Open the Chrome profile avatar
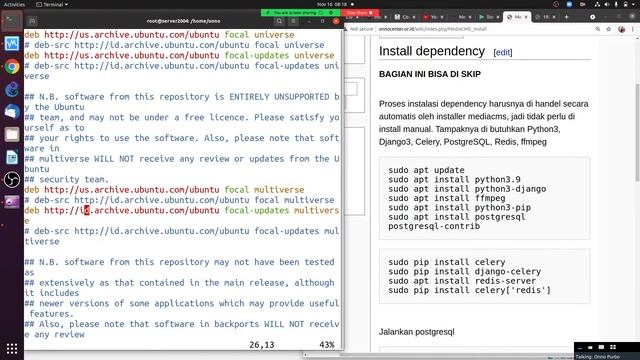The image size is (640, 360). coord(622,29)
